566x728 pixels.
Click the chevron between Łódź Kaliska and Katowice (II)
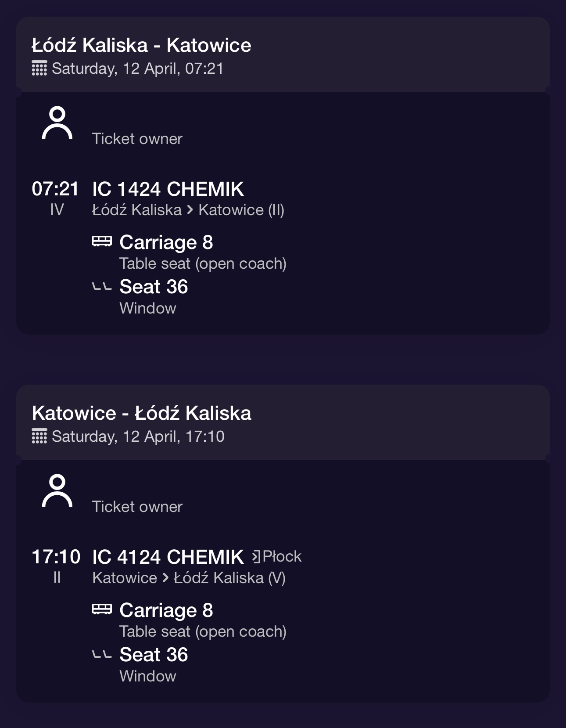[190, 210]
